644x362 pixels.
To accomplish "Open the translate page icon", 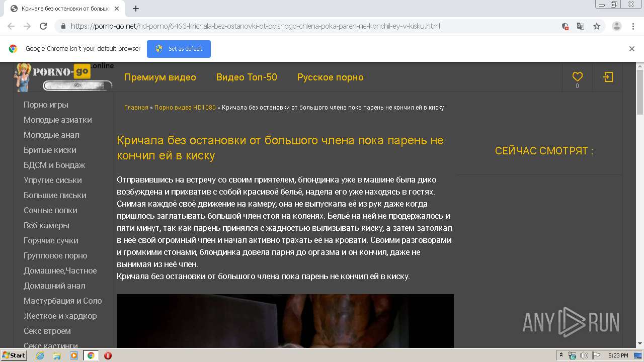I will point(581,26).
